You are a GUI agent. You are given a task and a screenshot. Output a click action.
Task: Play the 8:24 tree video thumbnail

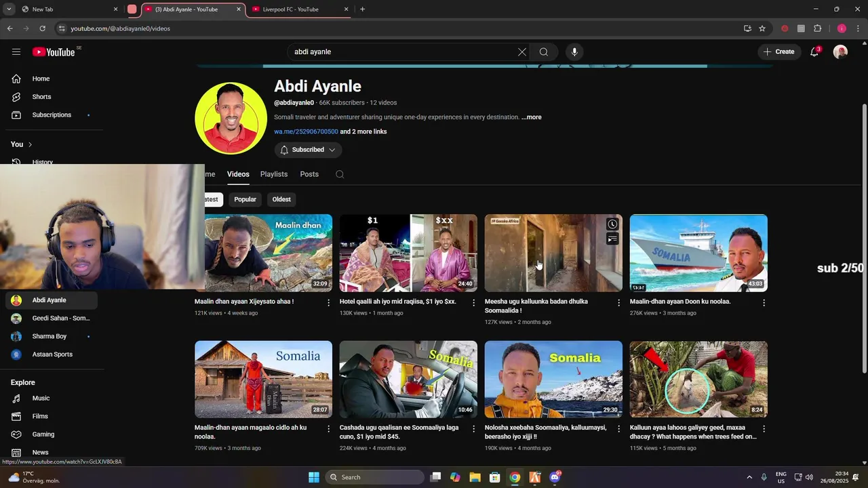[x=698, y=379]
